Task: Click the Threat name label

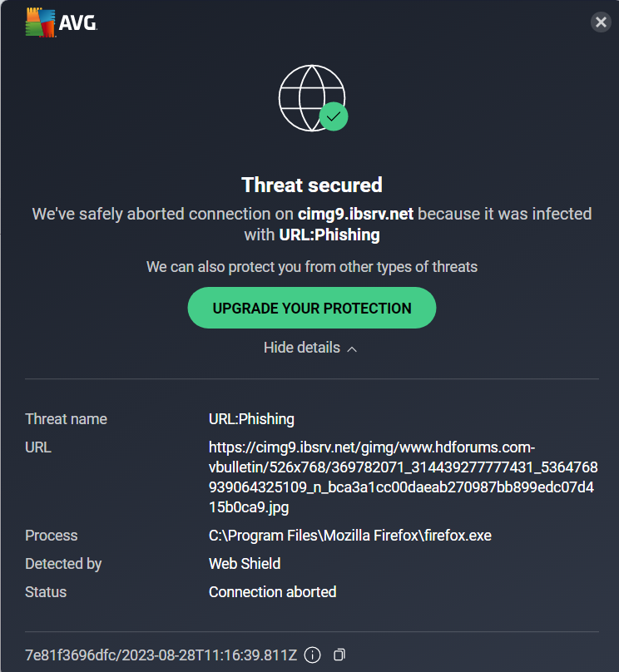Action: [x=66, y=419]
